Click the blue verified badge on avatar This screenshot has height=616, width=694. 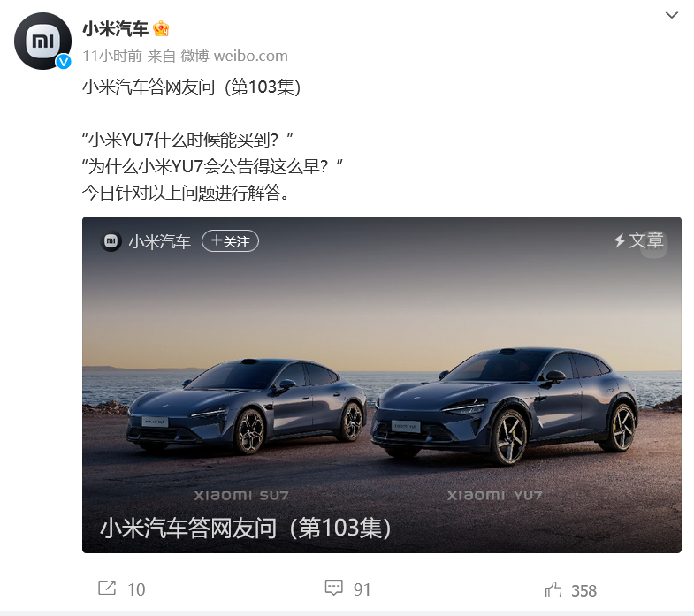(x=64, y=62)
